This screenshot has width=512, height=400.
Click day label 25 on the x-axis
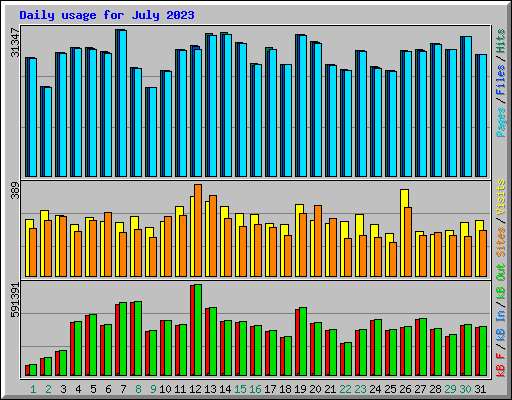(x=390, y=389)
